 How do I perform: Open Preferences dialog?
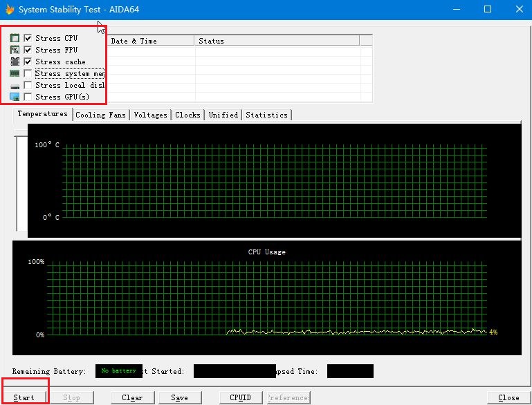point(288,397)
